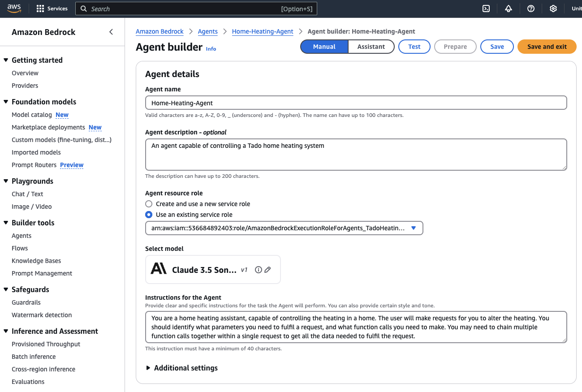This screenshot has width=582, height=392.
Task: Open the settings gear icon
Action: click(553, 9)
